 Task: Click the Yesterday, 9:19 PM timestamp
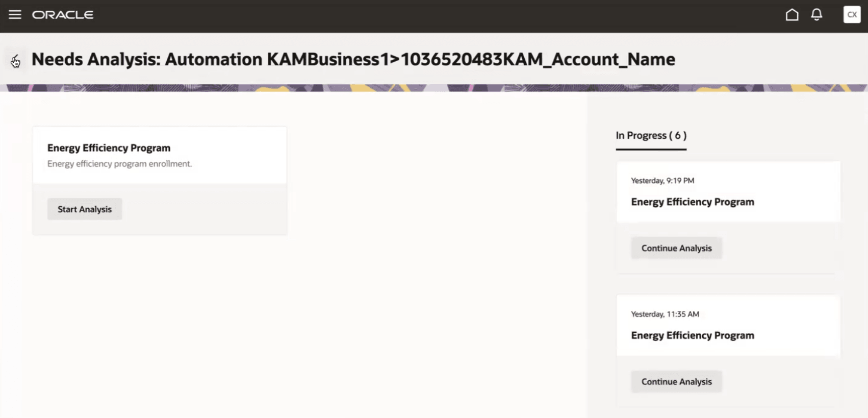(x=662, y=181)
